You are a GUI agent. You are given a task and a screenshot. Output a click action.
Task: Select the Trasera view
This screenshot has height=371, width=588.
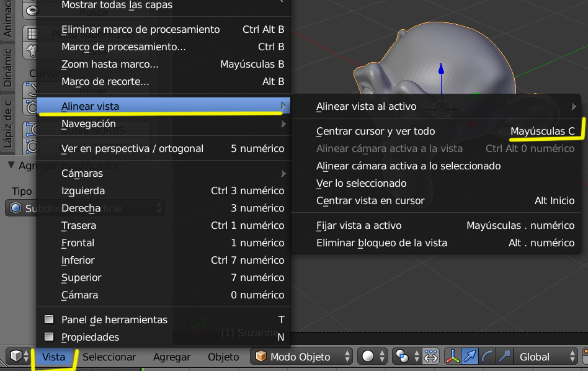(x=164, y=225)
